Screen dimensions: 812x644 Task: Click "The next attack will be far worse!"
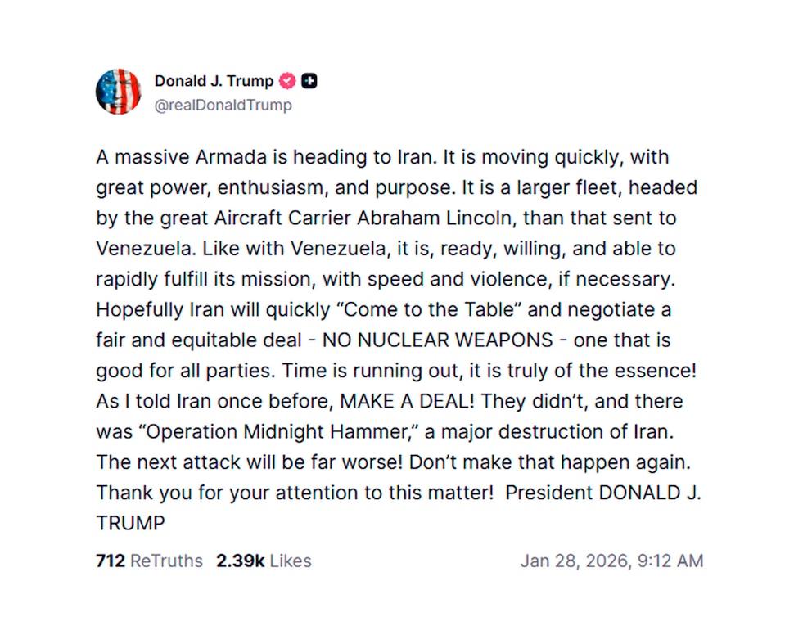249,462
